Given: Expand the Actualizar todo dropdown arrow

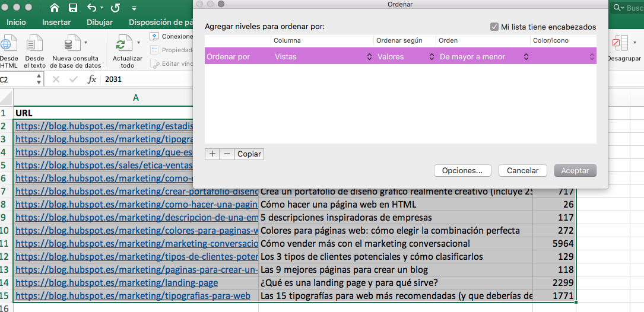Looking at the screenshot, I should tap(138, 42).
